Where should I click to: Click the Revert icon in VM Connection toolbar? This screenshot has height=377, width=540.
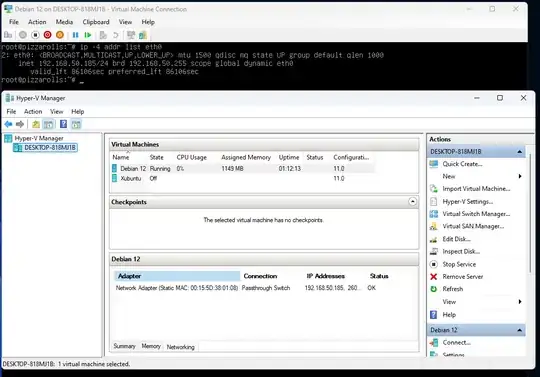click(x=116, y=35)
